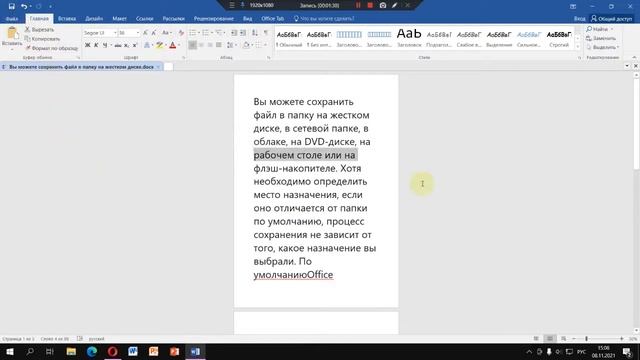Undo the last action
This screenshot has height=360, width=640.
24,6
